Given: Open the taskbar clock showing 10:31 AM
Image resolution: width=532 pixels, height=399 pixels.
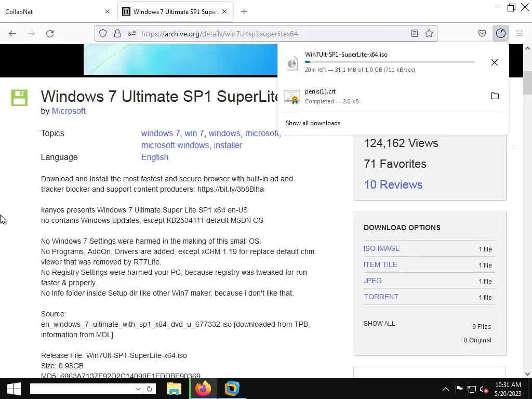Looking at the screenshot, I should [x=508, y=389].
